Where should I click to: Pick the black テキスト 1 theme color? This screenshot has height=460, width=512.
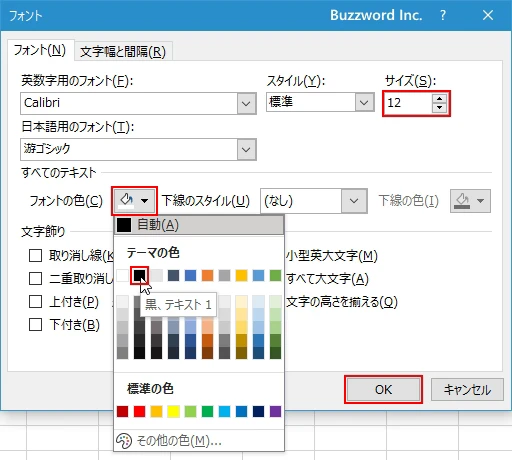point(139,276)
